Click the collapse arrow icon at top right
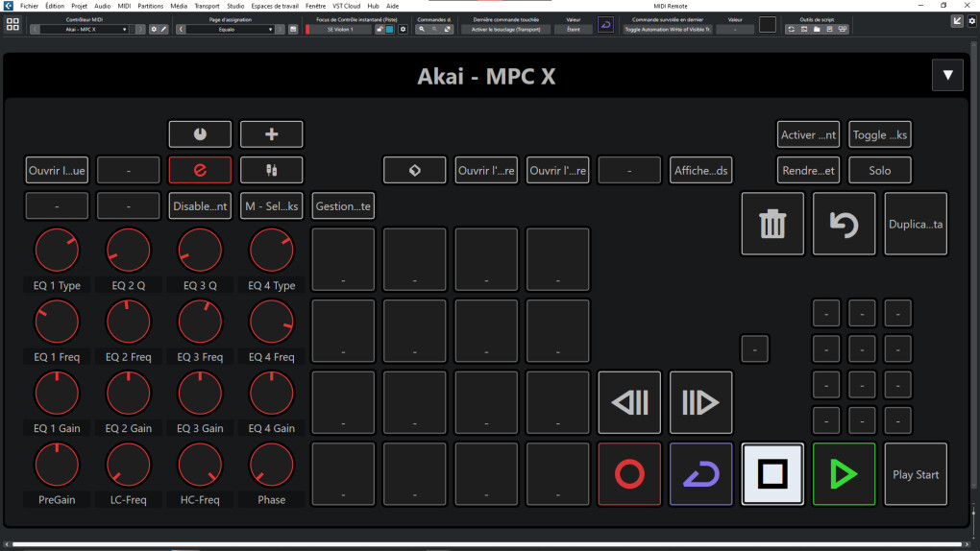The width and height of the screenshot is (980, 551). (x=957, y=21)
